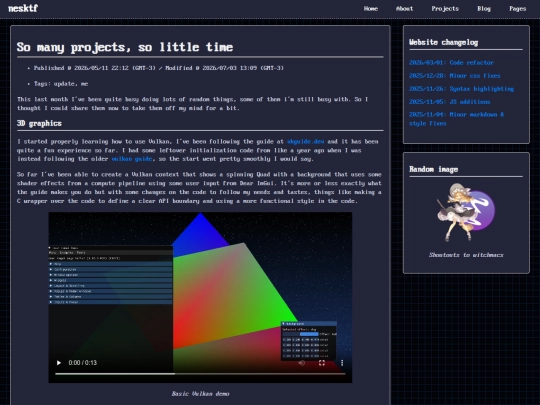The width and height of the screenshot is (540, 405).
Task: Open changelog entry Code refactor
Action: [451, 63]
